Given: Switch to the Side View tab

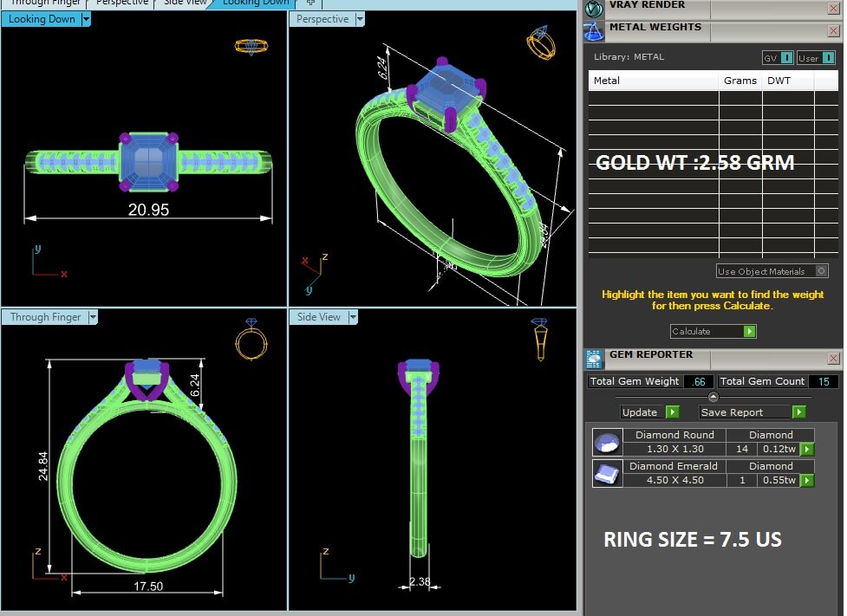Looking at the screenshot, I should (x=186, y=3).
